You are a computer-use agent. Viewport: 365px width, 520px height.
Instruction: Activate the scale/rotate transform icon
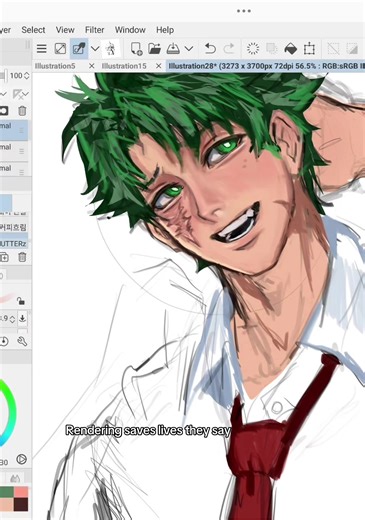click(309, 49)
